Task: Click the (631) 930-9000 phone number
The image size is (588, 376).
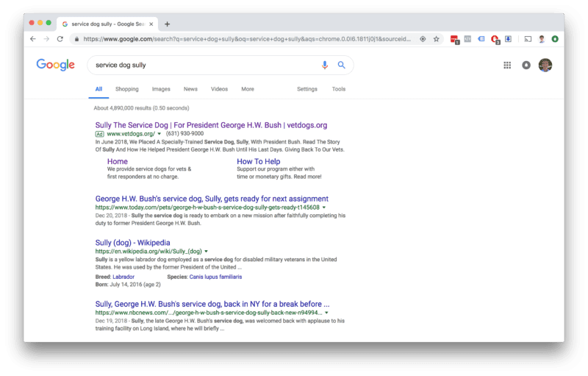Action: tap(185, 134)
